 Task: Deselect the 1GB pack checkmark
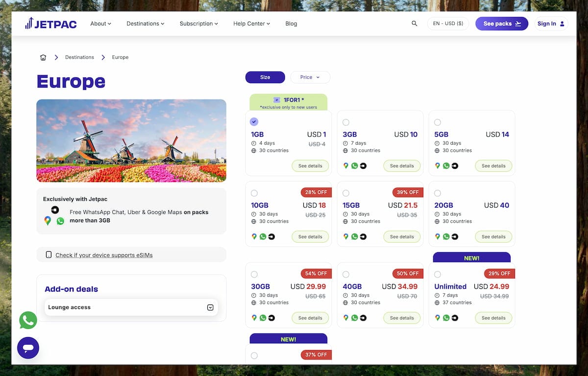pyautogui.click(x=254, y=122)
